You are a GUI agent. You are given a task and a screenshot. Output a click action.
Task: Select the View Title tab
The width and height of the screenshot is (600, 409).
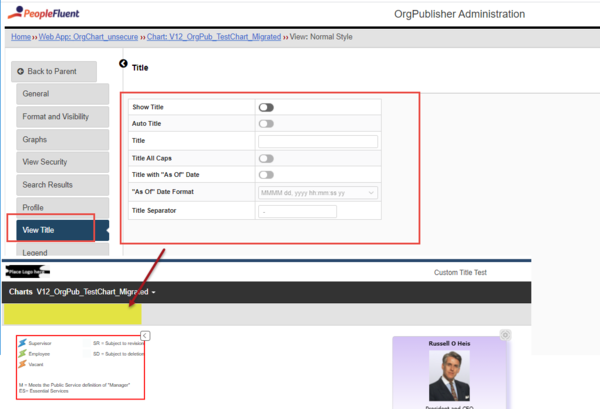[x=63, y=230]
